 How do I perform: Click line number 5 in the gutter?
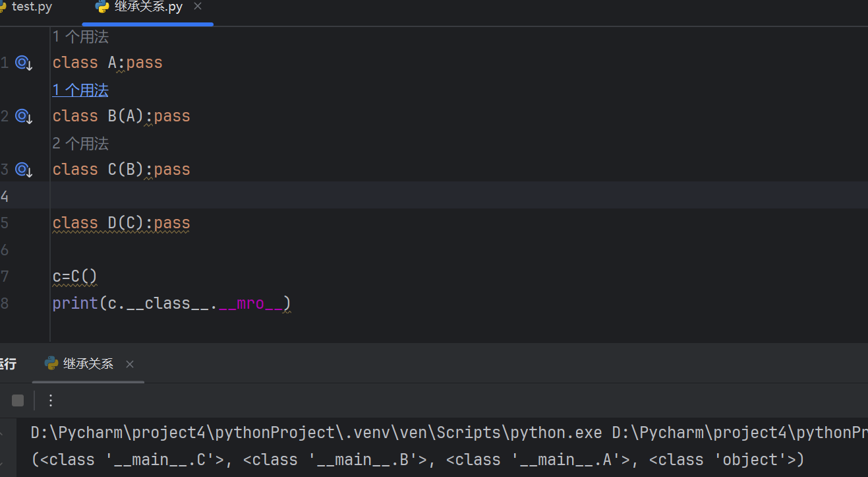(x=5, y=223)
